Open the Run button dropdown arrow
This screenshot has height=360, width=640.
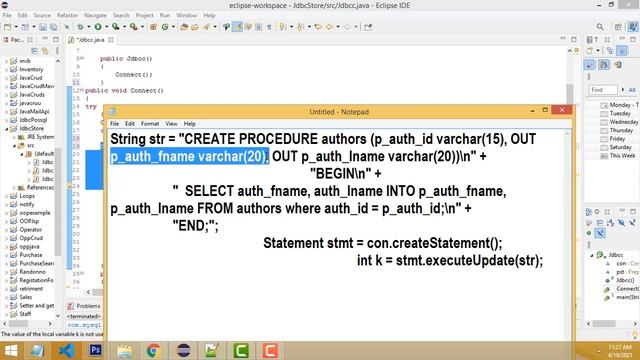tap(107, 27)
